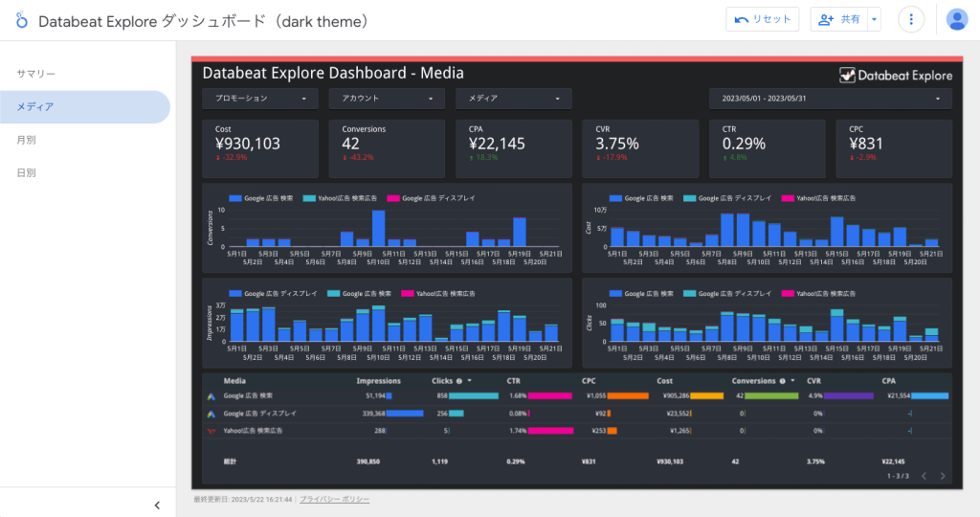Go to next table page arrow
980x517 pixels.
[943, 477]
